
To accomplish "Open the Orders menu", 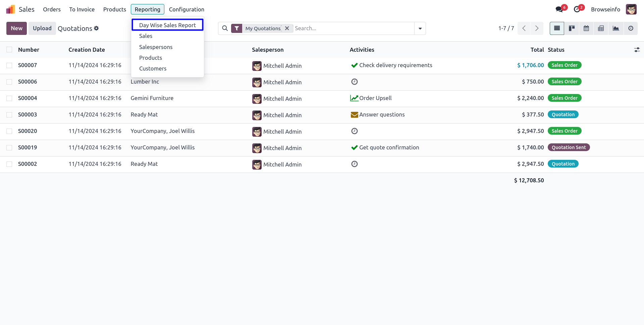I will pos(52,9).
